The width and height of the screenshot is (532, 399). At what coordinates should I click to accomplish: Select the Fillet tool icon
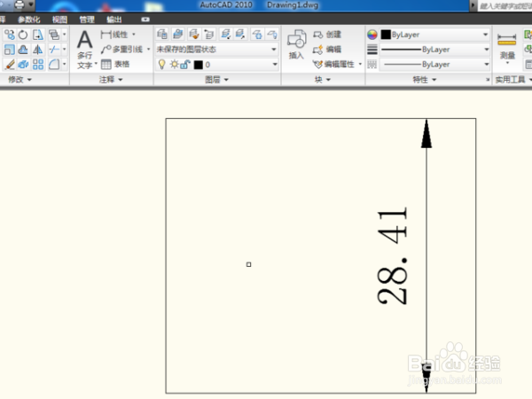tap(54, 64)
